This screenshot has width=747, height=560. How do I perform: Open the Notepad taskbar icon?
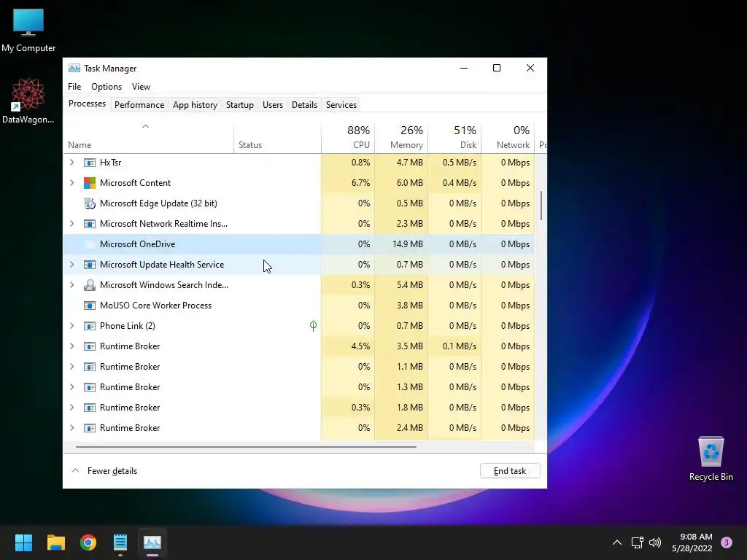[120, 542]
